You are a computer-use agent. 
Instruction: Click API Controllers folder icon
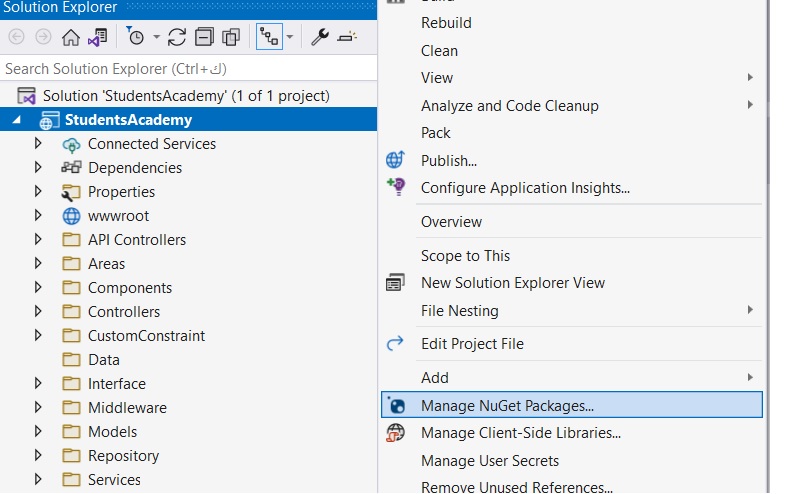click(71, 240)
